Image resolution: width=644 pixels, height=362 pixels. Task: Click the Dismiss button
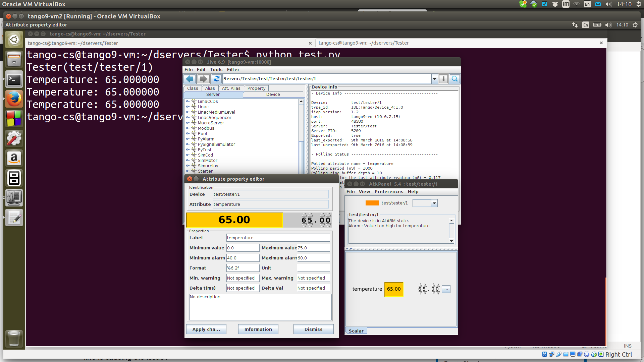point(314,329)
